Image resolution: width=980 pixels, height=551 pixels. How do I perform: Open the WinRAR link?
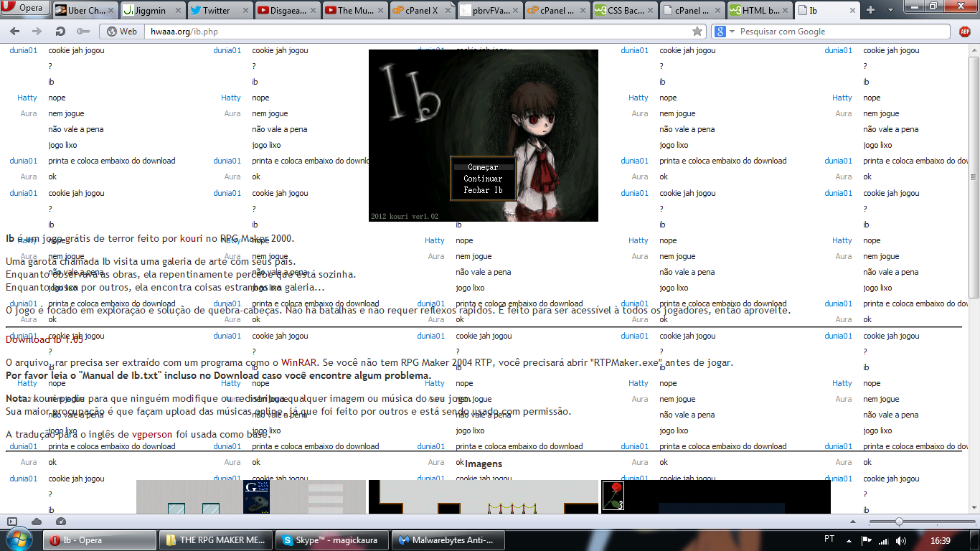click(297, 362)
